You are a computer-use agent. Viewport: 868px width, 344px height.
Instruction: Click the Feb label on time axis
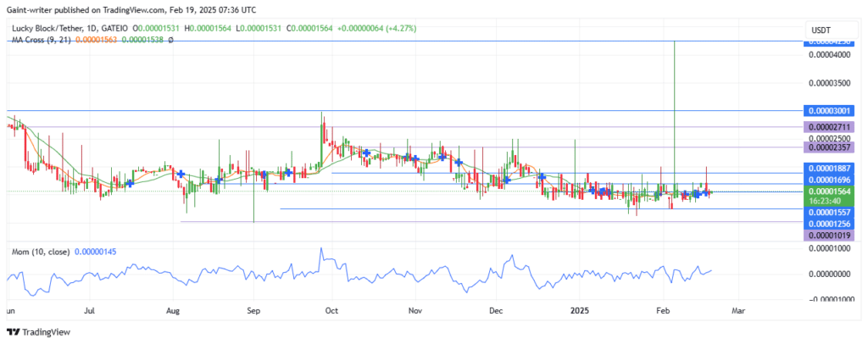click(x=661, y=311)
